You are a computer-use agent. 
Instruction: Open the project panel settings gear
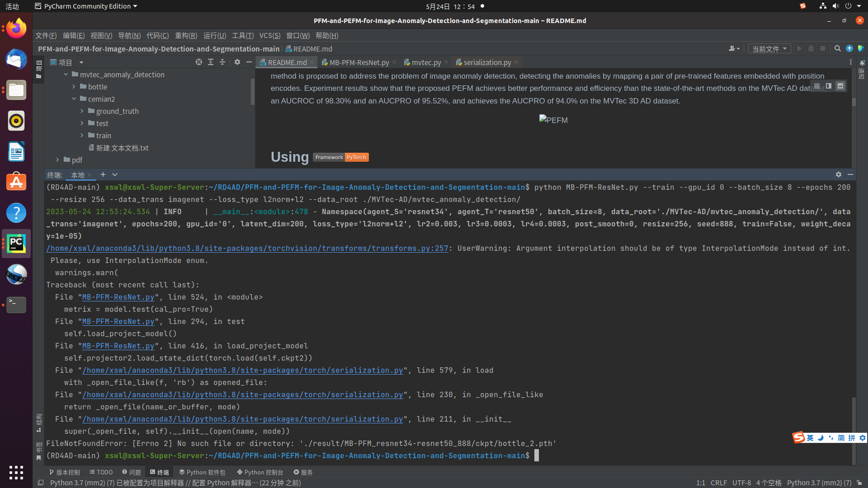tap(238, 62)
